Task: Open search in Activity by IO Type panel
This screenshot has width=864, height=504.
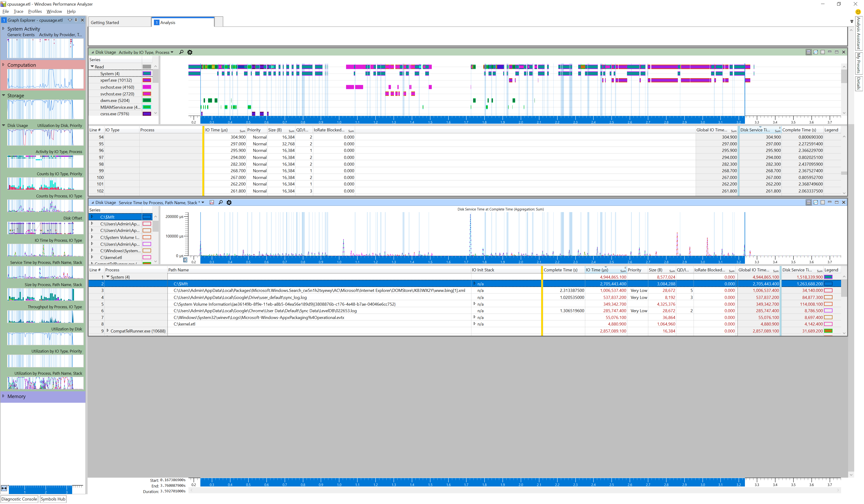Action: click(181, 52)
